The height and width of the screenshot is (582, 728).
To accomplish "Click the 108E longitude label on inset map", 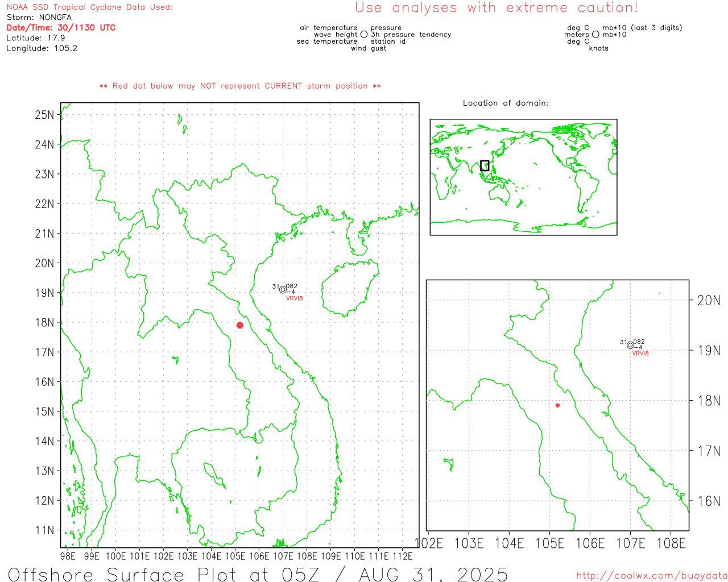I will coord(671,543).
